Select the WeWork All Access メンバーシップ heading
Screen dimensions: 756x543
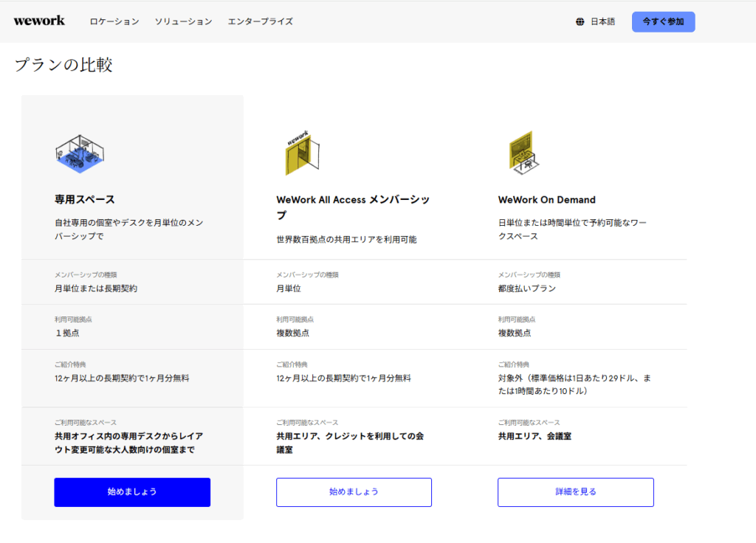353,207
